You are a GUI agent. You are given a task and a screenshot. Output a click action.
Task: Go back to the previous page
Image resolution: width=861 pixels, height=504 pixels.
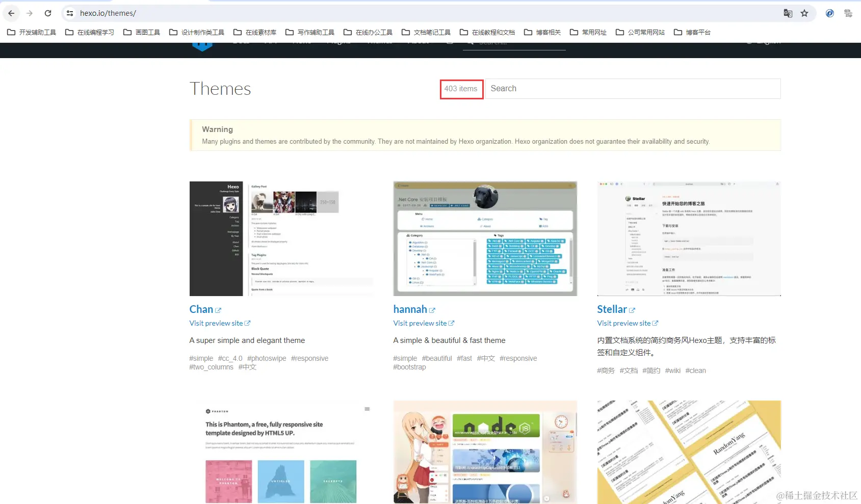(x=11, y=13)
